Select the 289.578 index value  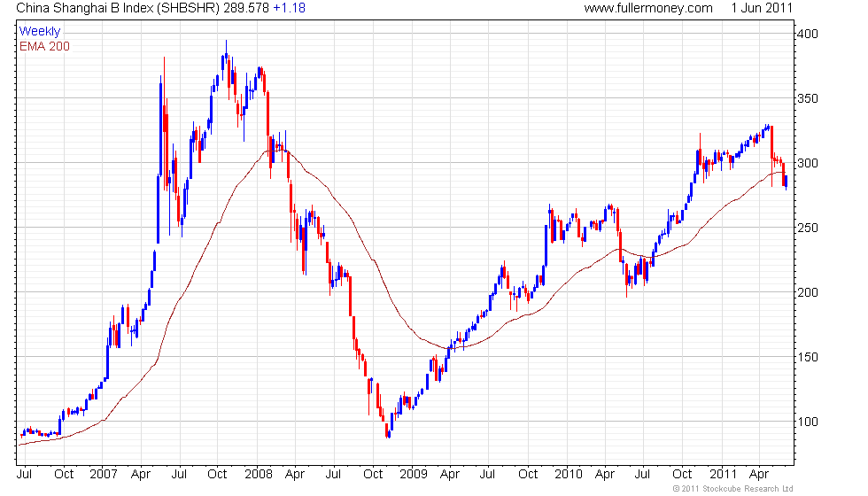click(x=246, y=8)
